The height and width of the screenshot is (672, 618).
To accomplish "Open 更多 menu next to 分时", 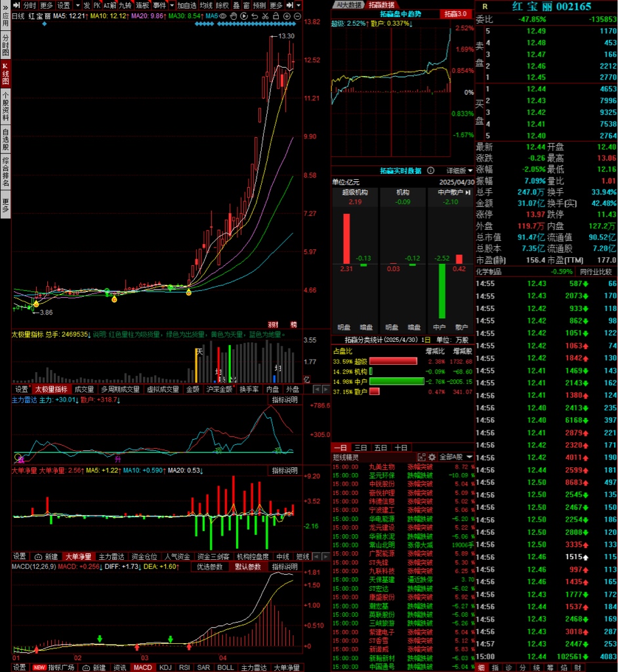I will pyautogui.click(x=47, y=5).
